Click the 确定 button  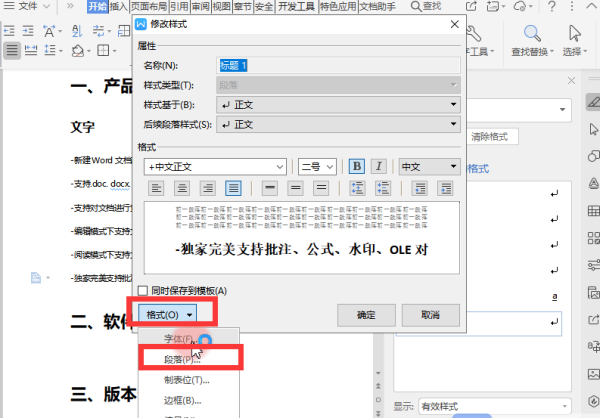(366, 315)
